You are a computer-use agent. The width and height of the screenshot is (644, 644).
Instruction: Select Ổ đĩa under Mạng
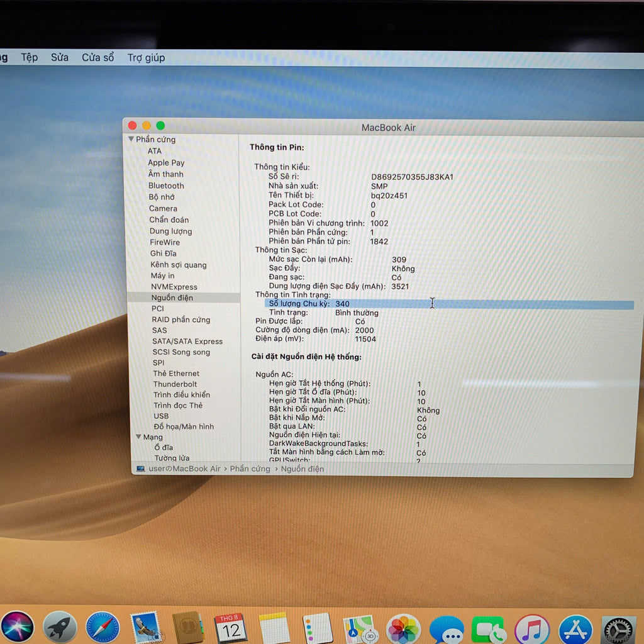[x=164, y=447]
